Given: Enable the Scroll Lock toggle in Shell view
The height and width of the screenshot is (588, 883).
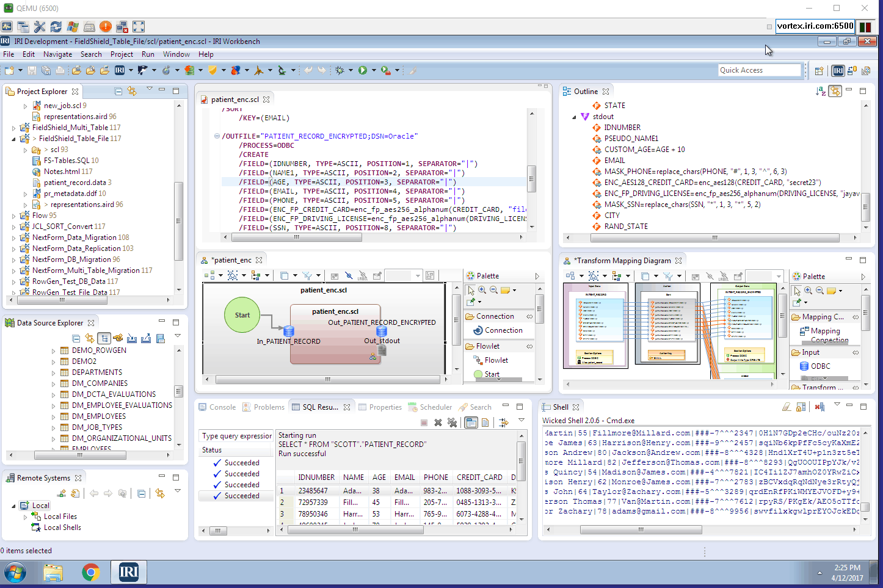Looking at the screenshot, I should coord(801,408).
